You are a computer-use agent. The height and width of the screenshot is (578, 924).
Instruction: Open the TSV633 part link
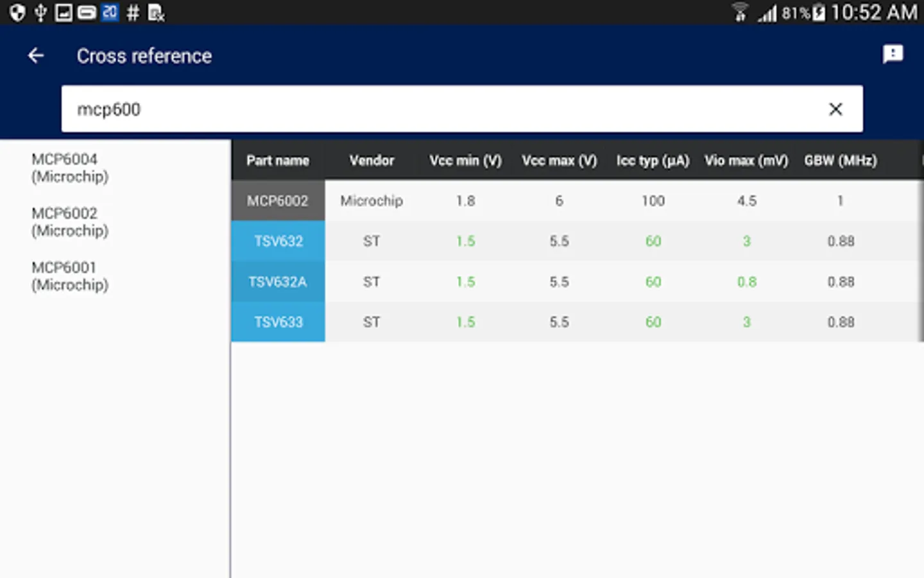(278, 322)
